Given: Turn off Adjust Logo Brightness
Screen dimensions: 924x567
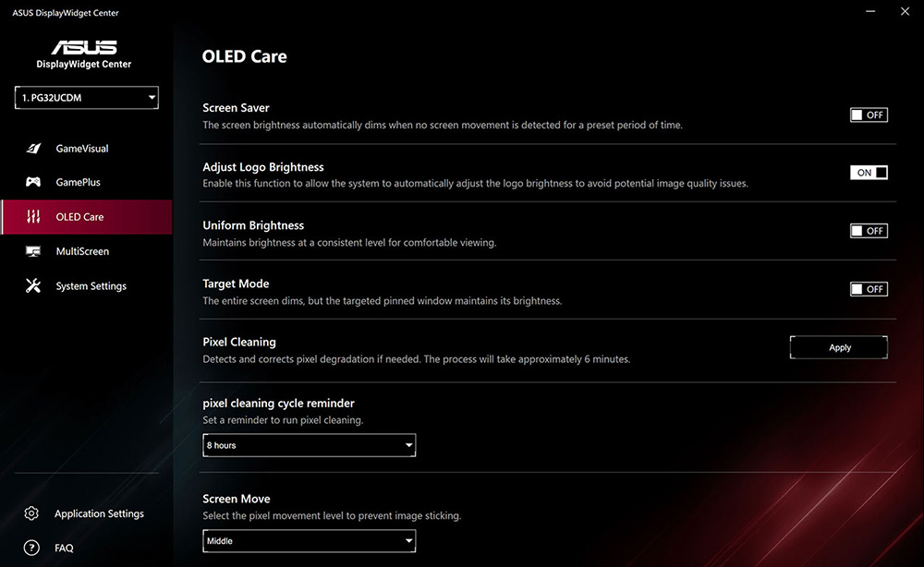Looking at the screenshot, I should click(x=868, y=172).
